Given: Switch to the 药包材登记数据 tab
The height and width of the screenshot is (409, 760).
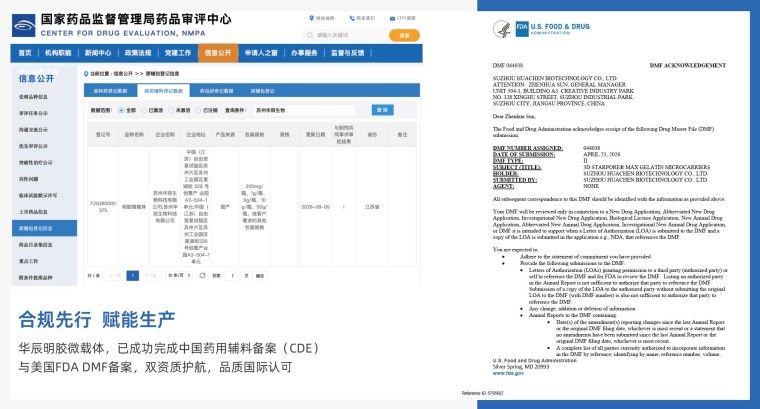Looking at the screenshot, I should [216, 91].
